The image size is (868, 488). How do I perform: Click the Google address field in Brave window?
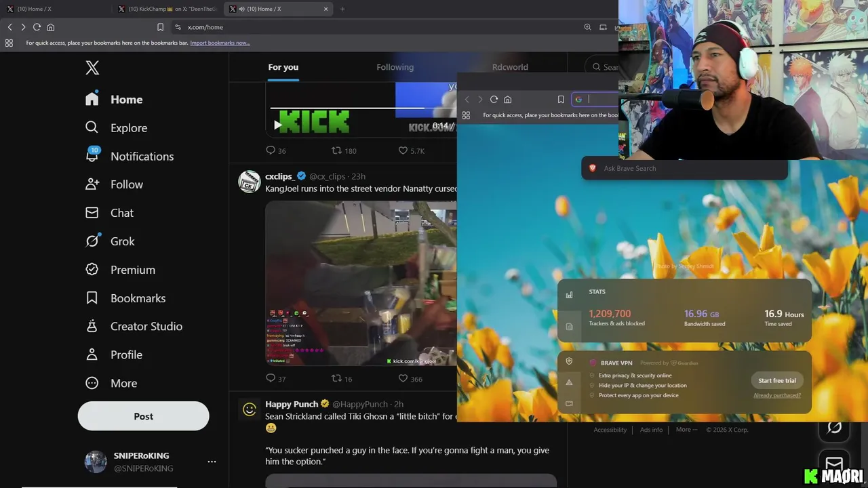(x=595, y=100)
